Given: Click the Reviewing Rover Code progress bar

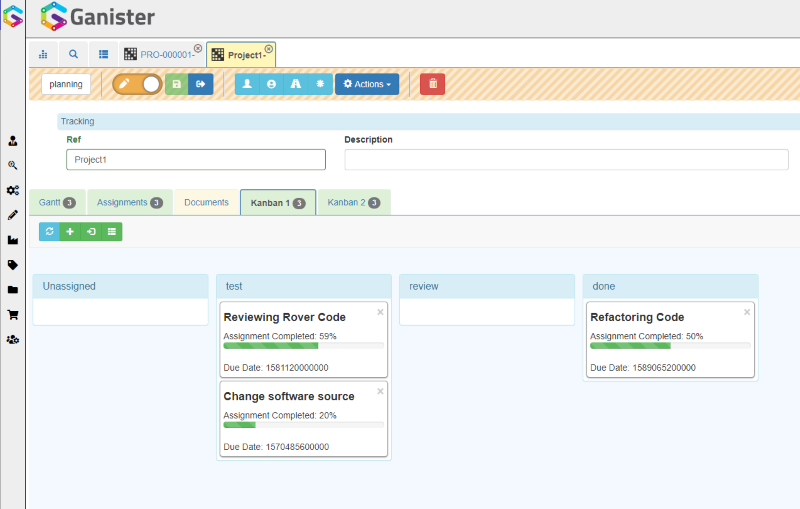Looking at the screenshot, I should pos(304,346).
